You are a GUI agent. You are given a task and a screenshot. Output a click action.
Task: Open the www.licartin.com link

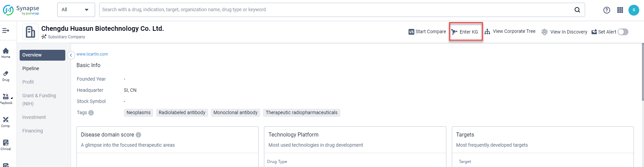coord(92,54)
